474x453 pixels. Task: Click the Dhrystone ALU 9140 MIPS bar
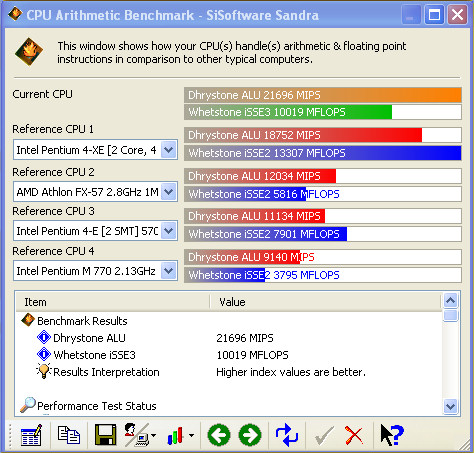[323, 257]
